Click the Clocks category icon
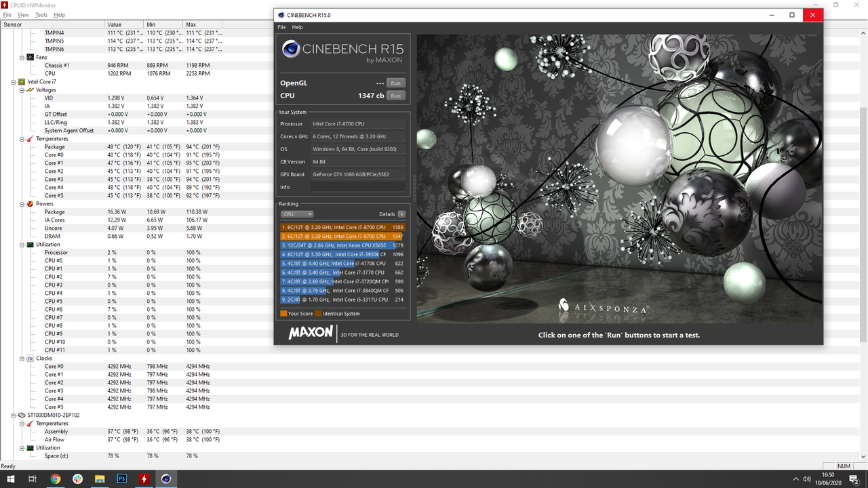 [x=31, y=358]
